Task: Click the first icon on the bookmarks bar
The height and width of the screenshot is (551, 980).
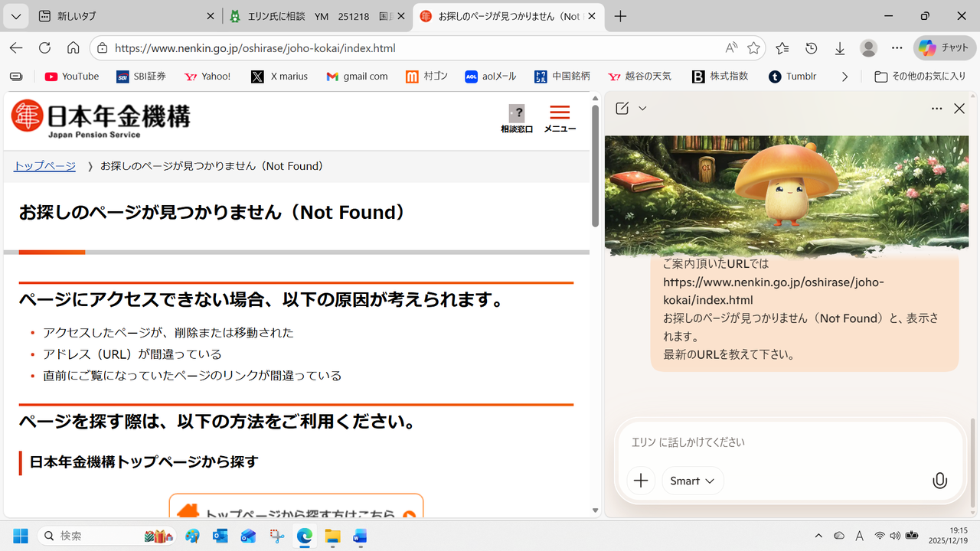Action: [x=17, y=77]
